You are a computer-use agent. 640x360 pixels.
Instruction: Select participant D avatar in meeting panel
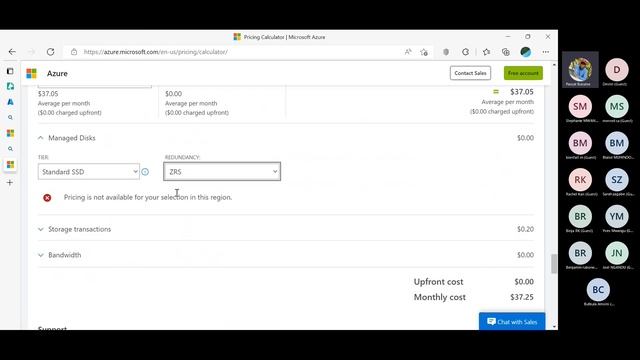pyautogui.click(x=617, y=70)
